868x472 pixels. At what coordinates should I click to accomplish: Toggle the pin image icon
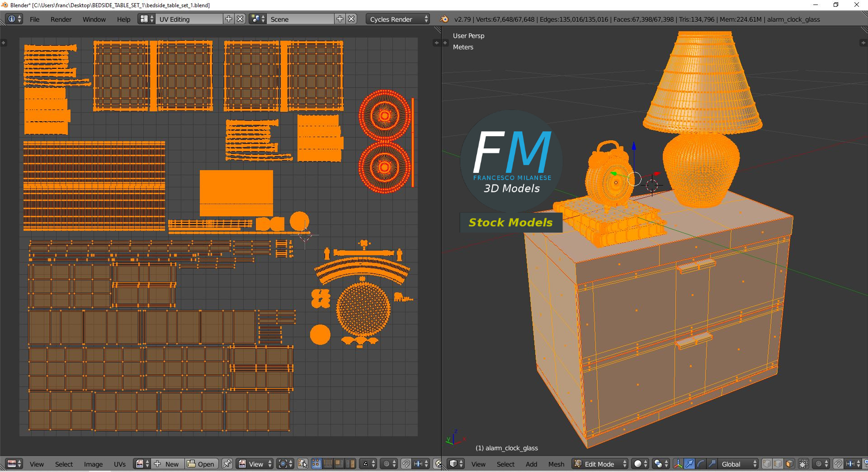(227, 464)
